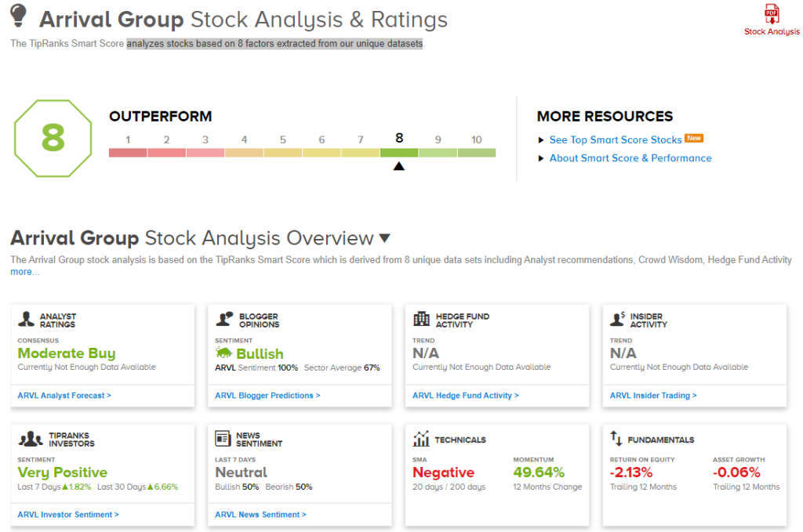
Task: Go to ARVL Blogger Predictions
Action: 267,396
